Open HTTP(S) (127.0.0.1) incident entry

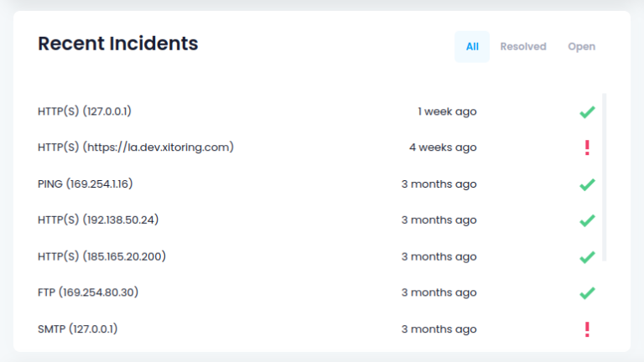tap(85, 111)
